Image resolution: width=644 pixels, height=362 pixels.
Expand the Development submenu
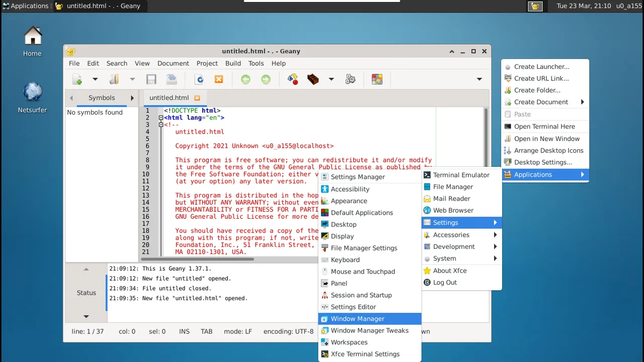tap(461, 246)
